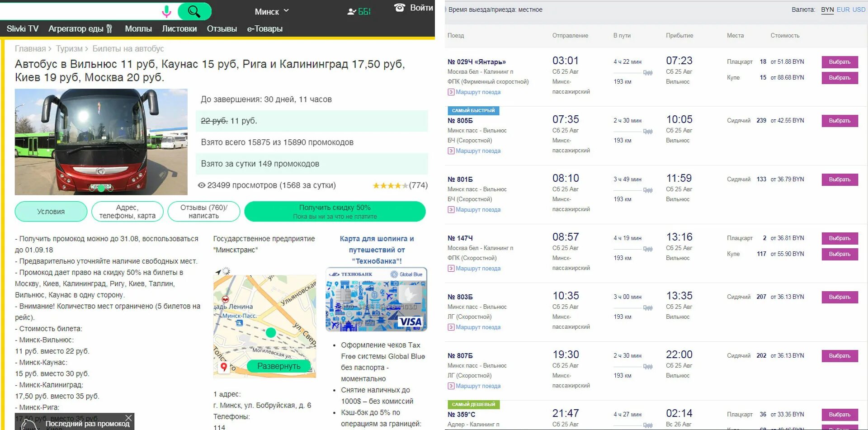The image size is (868, 430).
Task: Click route icon beside train 147Ч Маршрут поезда
Action: pos(451,268)
